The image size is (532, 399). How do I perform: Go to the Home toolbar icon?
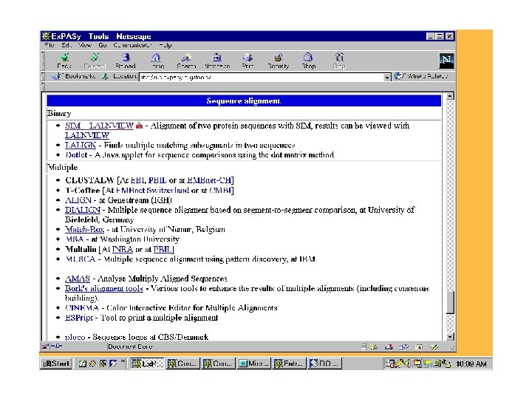156,61
